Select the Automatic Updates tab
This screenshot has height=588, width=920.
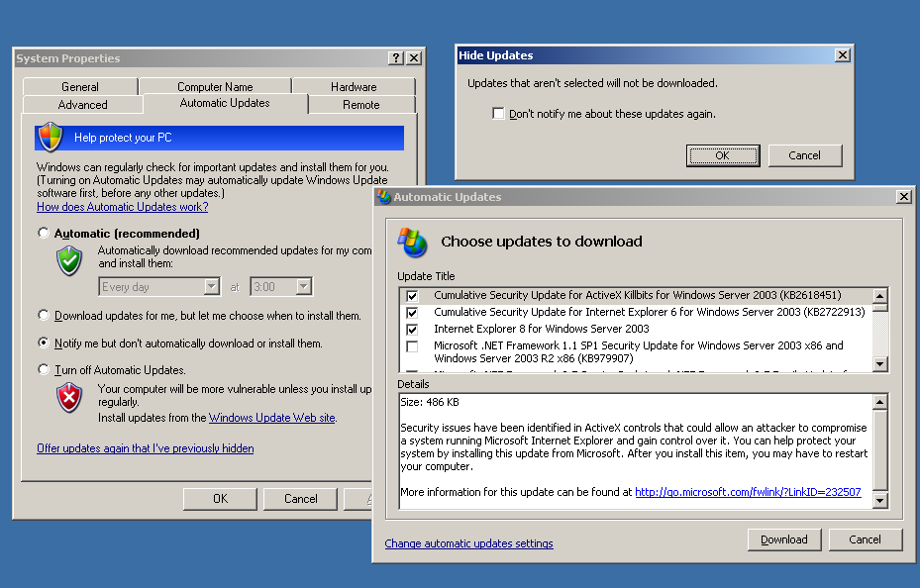point(226,103)
